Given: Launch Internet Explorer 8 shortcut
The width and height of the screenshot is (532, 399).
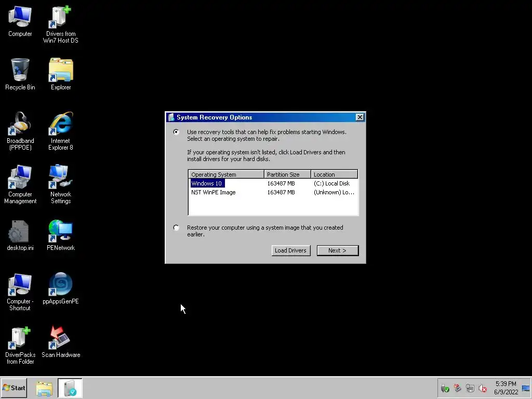Looking at the screenshot, I should 61,131.
